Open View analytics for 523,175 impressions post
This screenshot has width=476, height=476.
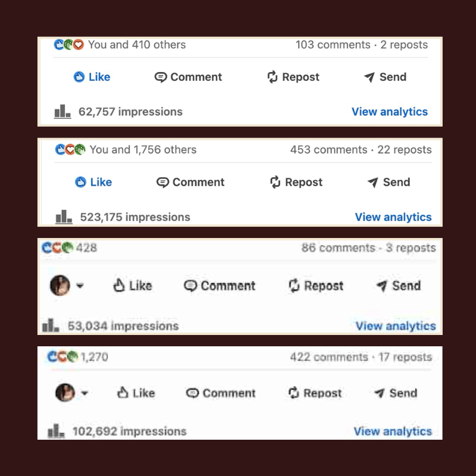(393, 217)
